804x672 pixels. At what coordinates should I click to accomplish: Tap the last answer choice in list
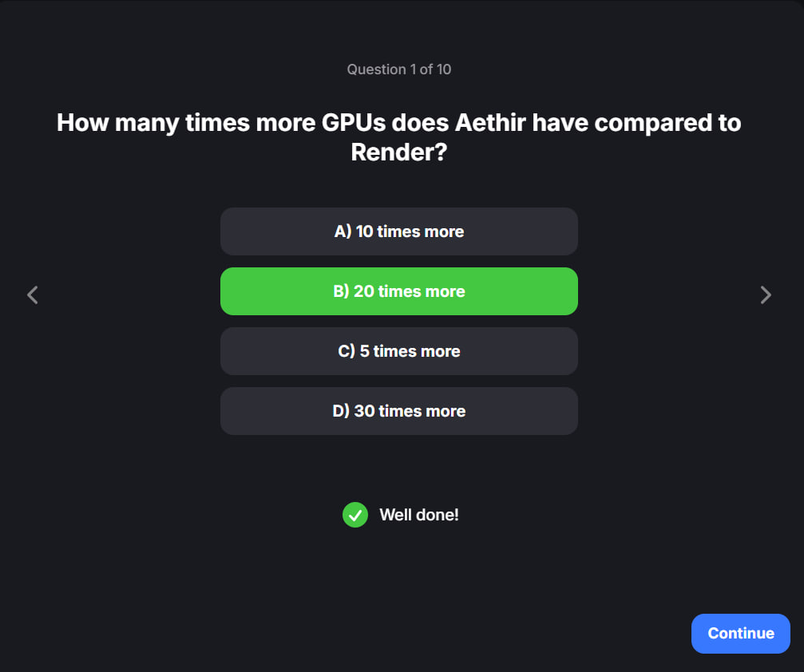pos(398,411)
